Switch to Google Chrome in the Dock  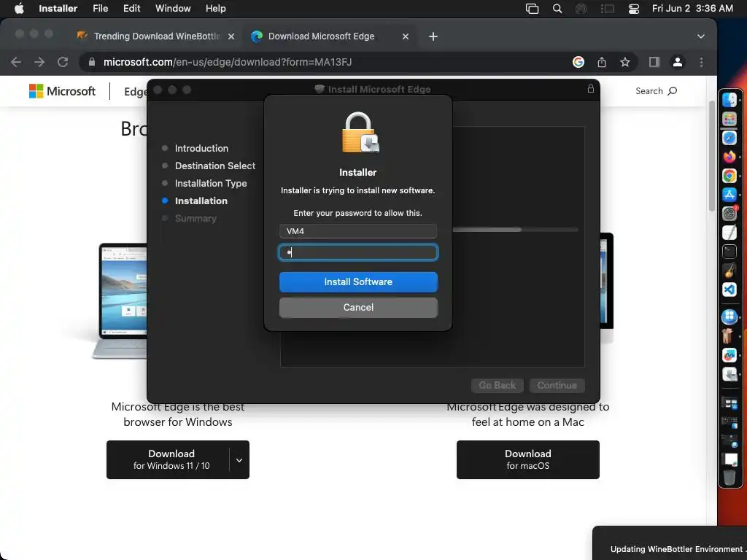(729, 176)
